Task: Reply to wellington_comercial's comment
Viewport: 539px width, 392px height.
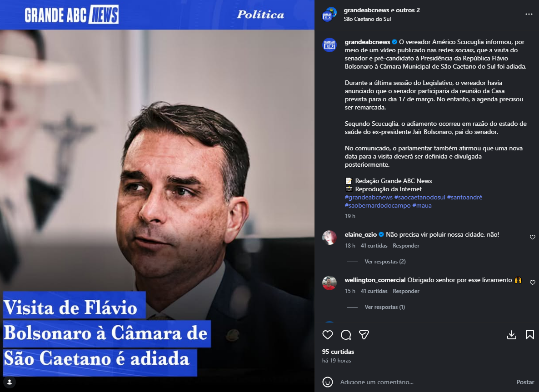Action: (406, 291)
